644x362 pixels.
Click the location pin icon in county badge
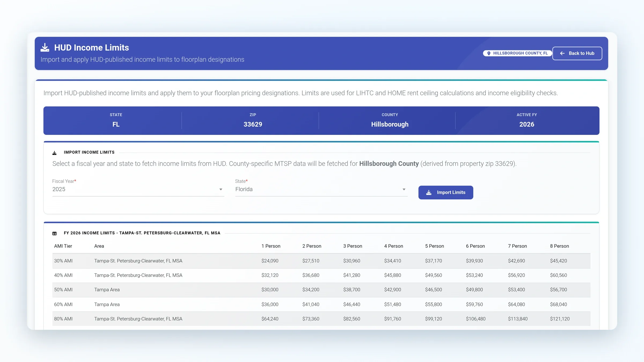(489, 53)
